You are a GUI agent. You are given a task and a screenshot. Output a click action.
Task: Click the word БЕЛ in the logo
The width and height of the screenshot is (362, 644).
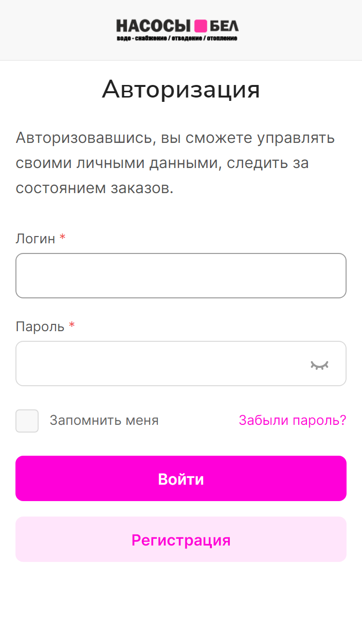click(x=224, y=26)
